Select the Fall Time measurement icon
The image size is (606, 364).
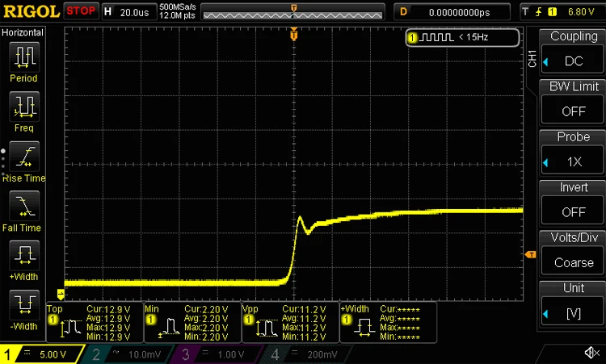24,205
